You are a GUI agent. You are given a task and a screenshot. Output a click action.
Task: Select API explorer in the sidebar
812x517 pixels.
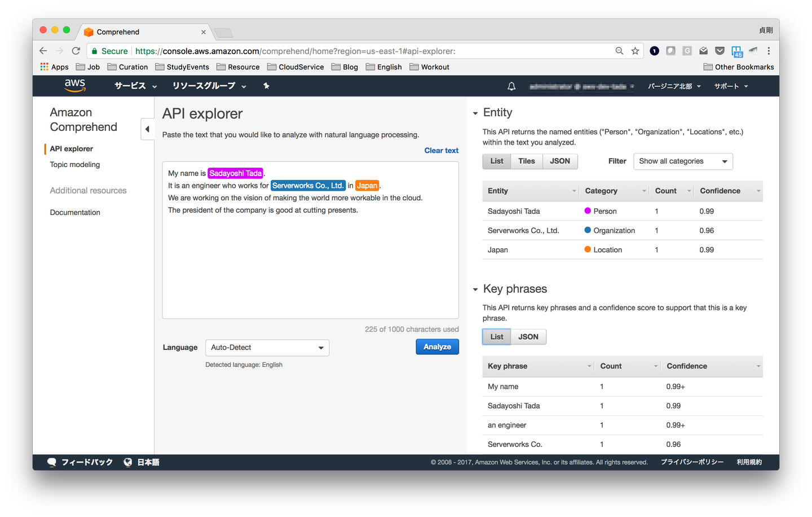tap(72, 149)
